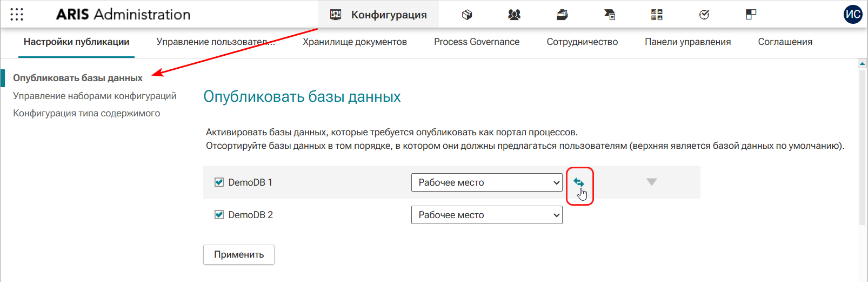Open the dashboards tiles icon
This screenshot has width=868, height=282.
(x=657, y=15)
